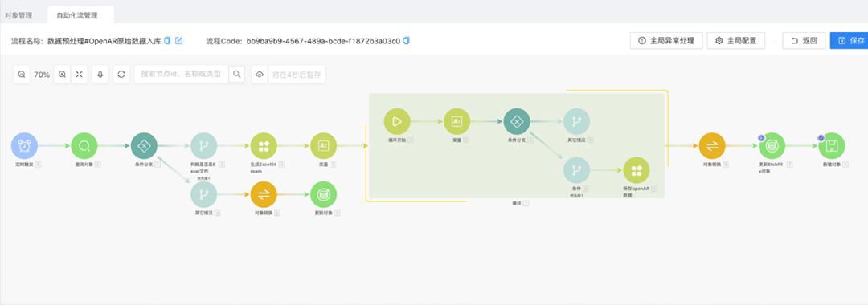Image resolution: width=868 pixels, height=305 pixels.
Task: Select the 更新BlobFile对象 database node
Action: tap(772, 146)
